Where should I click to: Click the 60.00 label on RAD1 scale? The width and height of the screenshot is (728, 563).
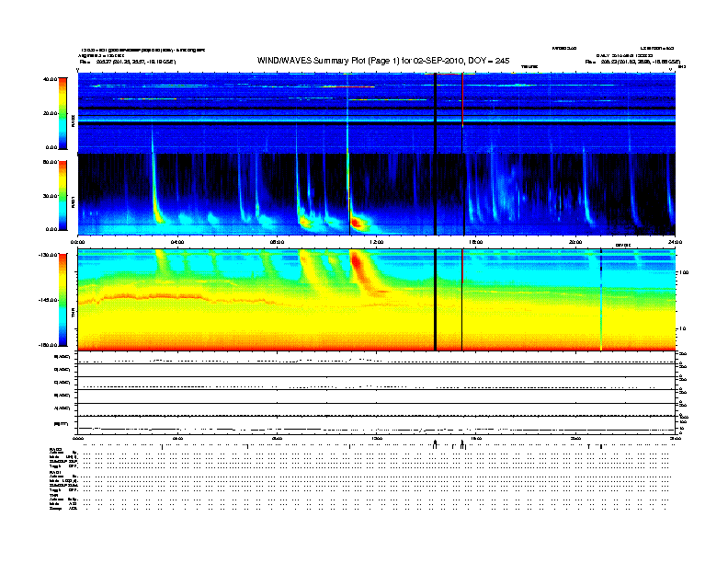point(50,162)
